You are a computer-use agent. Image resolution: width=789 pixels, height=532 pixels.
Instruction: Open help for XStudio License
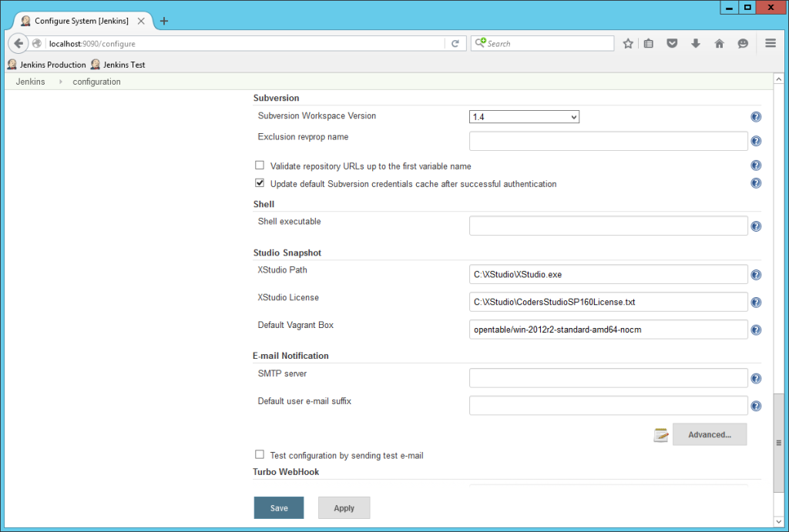756,302
